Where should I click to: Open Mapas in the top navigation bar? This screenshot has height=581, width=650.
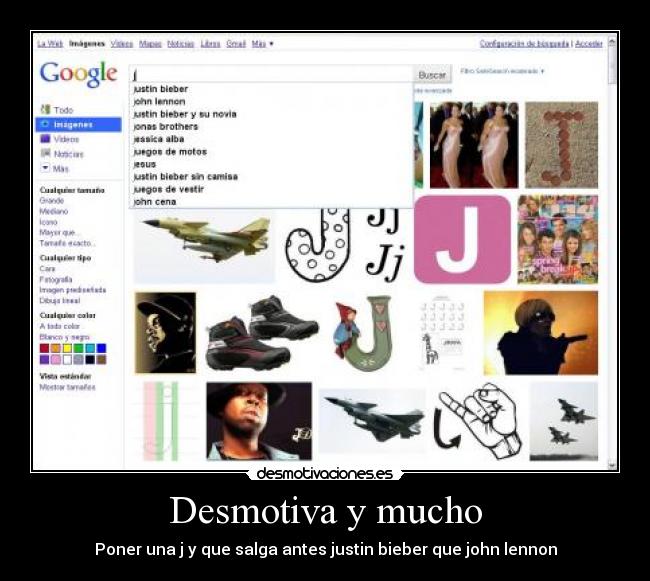pyautogui.click(x=150, y=44)
